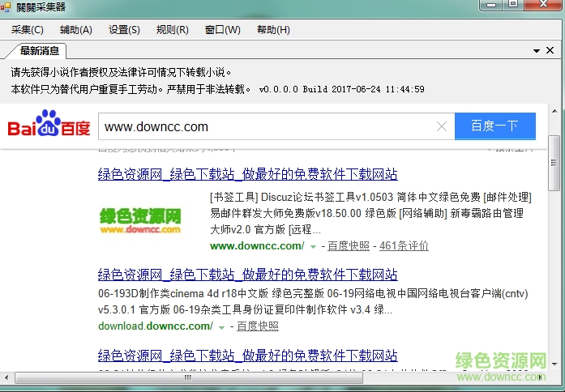The image size is (565, 392).
Task: Expand the arrow next to www.downcc.com/
Action: pos(313,246)
